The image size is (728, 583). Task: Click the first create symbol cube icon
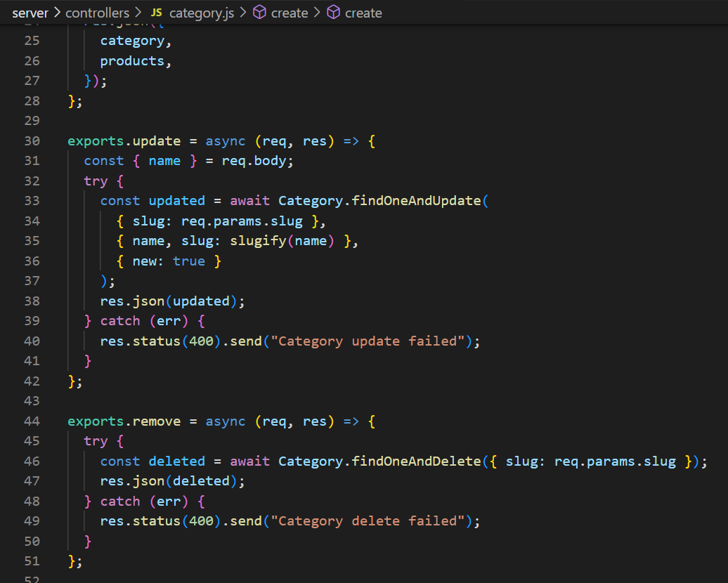260,12
